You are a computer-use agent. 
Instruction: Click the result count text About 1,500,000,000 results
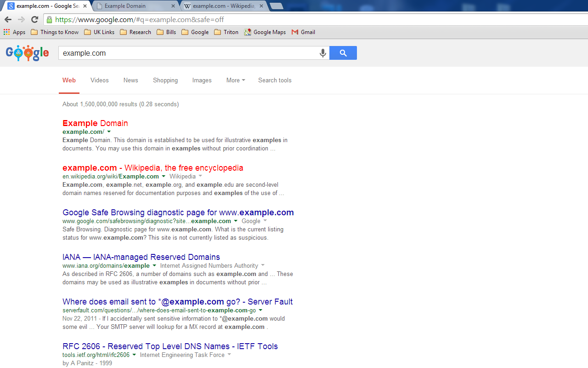[x=100, y=104]
